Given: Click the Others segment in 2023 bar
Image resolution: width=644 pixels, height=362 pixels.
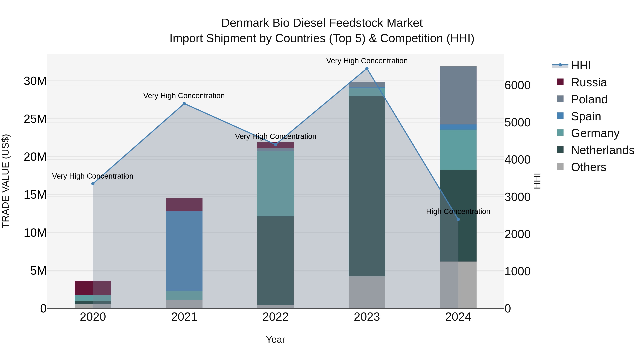Looking at the screenshot, I should tap(367, 292).
